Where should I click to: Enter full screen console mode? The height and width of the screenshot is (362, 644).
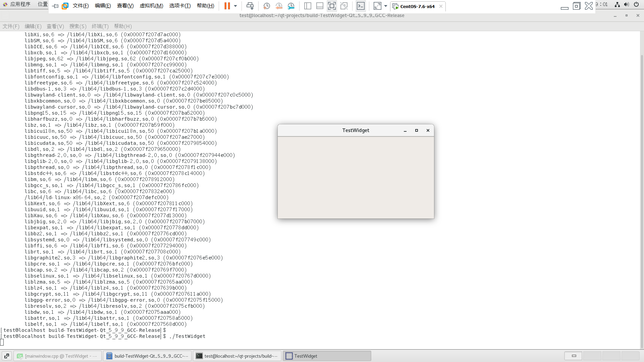[332, 6]
